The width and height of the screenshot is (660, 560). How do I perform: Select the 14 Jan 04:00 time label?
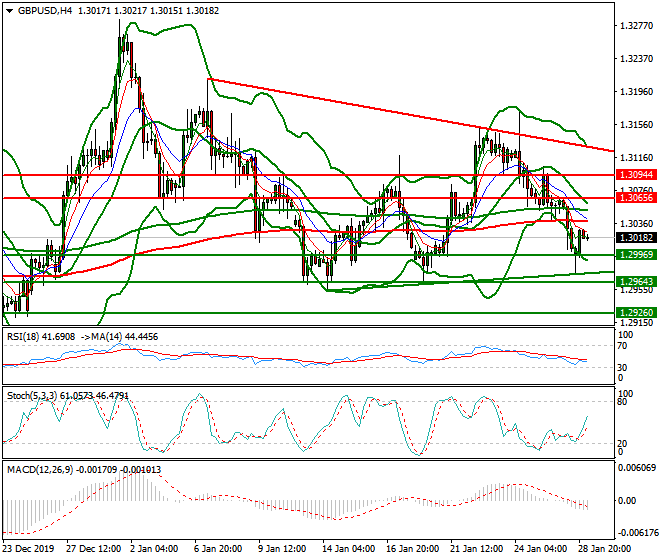[x=349, y=549]
